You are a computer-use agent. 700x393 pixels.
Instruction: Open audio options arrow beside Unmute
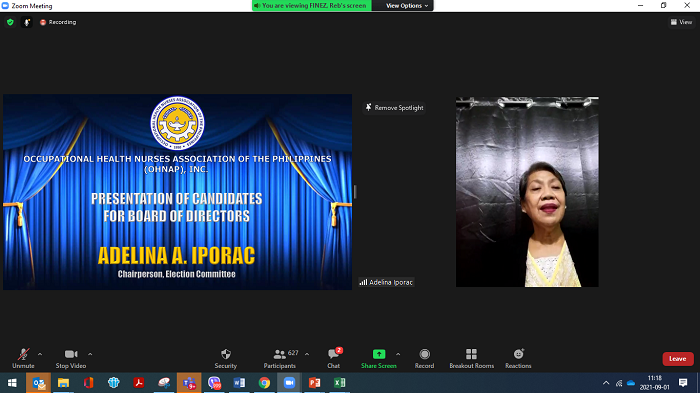click(40, 354)
